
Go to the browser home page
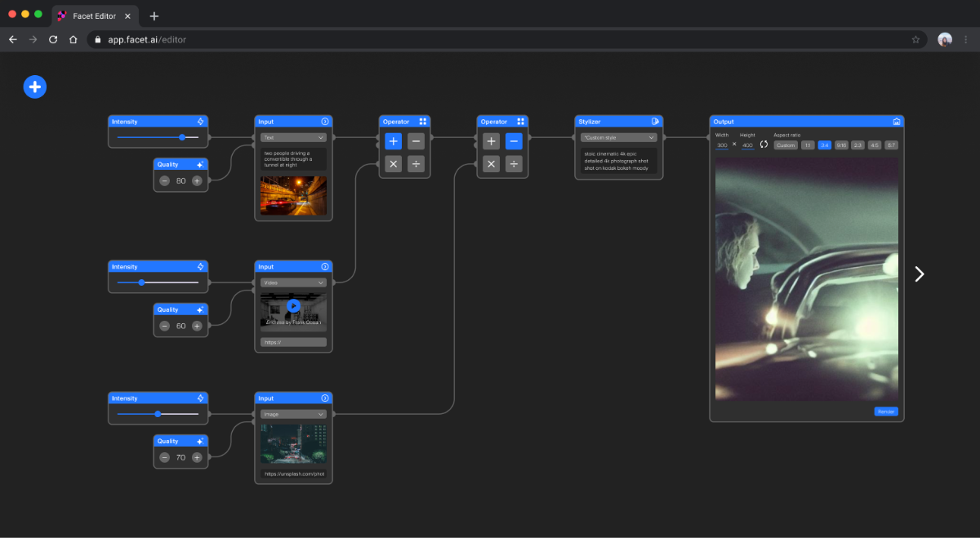[x=73, y=39]
